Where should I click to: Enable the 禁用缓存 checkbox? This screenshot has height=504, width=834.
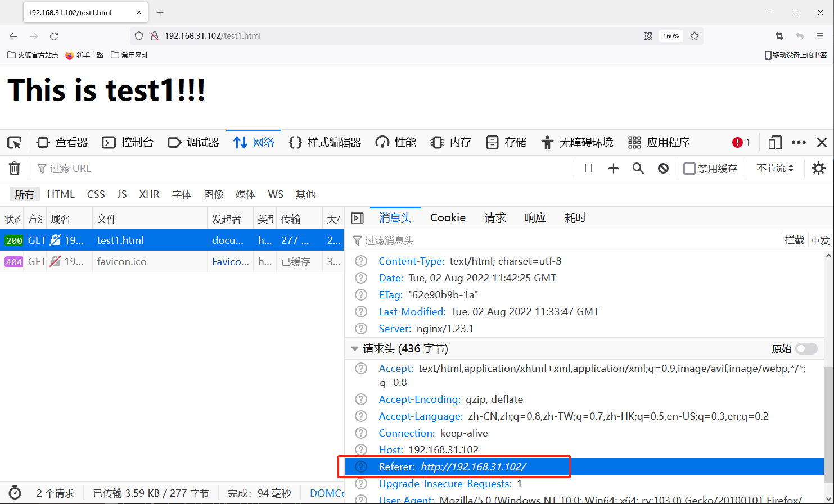coord(689,169)
